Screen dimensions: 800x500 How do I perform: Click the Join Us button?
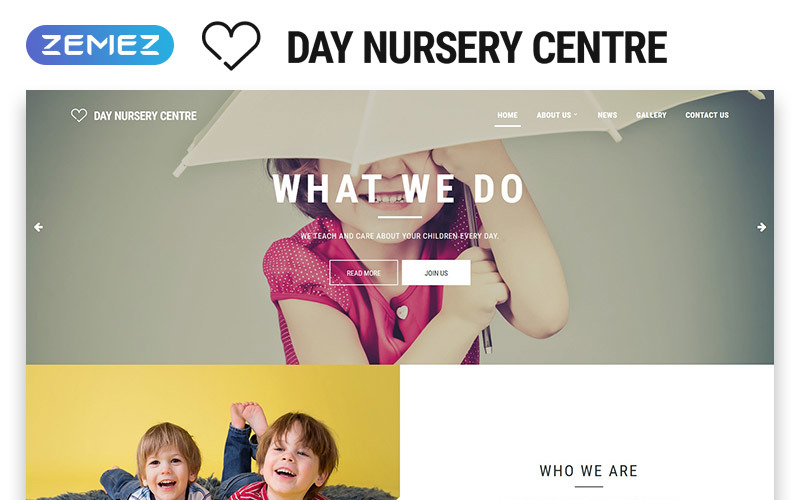436,273
